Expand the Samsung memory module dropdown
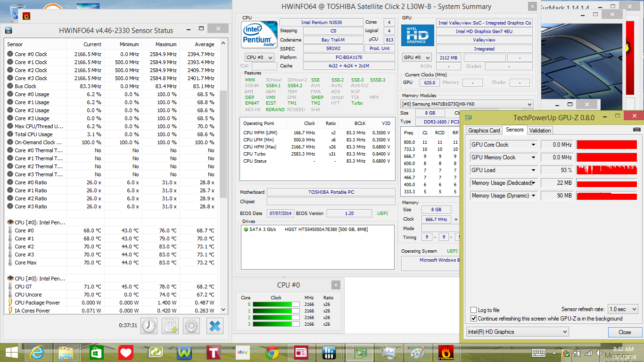644x362 pixels. coord(467,104)
